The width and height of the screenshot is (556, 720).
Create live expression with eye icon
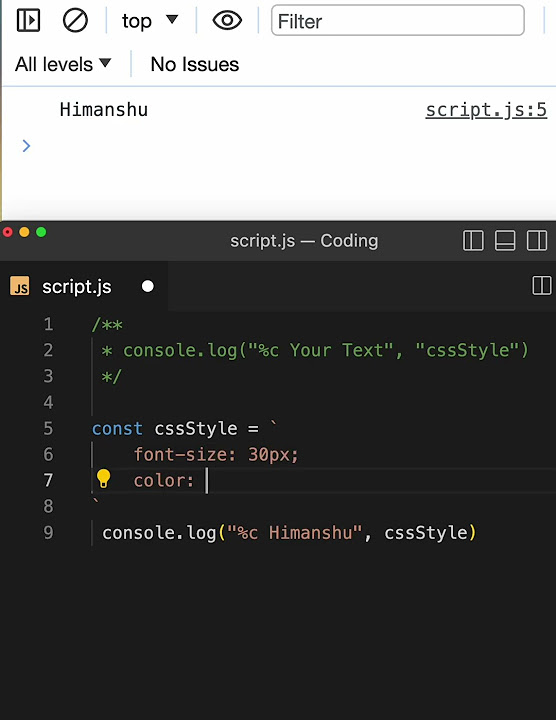pyautogui.click(x=227, y=21)
